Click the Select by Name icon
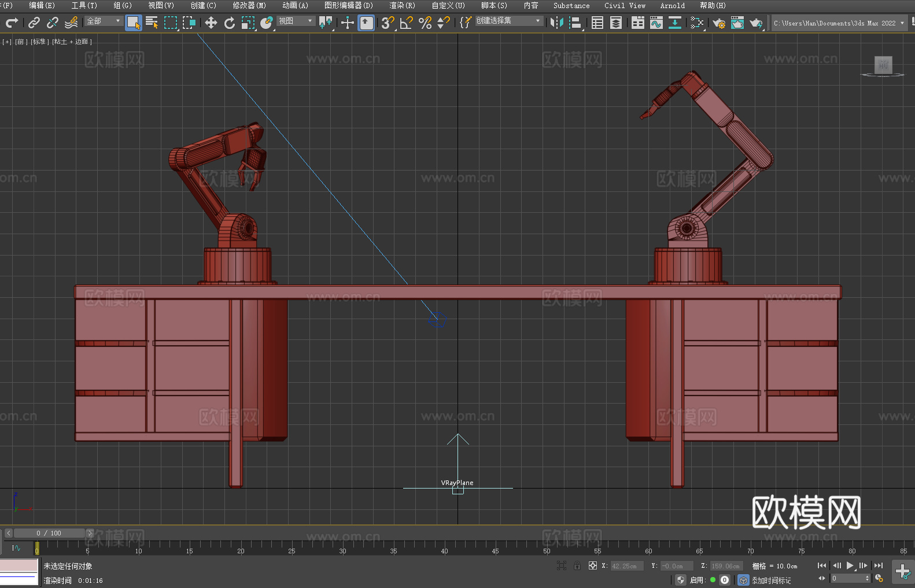Image resolution: width=915 pixels, height=588 pixels. pos(152,23)
